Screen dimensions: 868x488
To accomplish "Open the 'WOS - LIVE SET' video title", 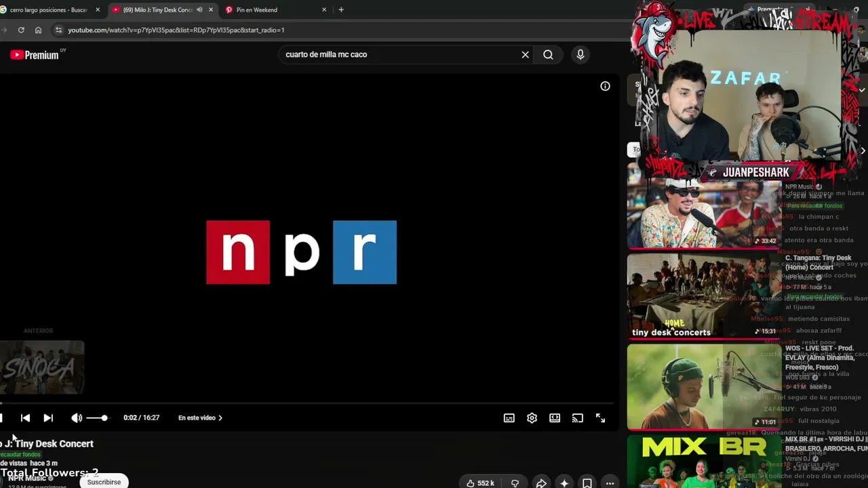I will 820,358.
